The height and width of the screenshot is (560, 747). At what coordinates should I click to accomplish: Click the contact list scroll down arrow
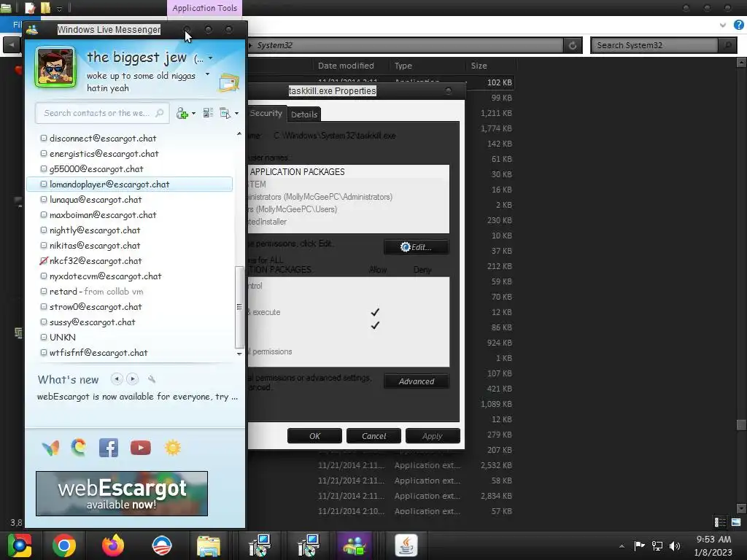[x=239, y=354]
